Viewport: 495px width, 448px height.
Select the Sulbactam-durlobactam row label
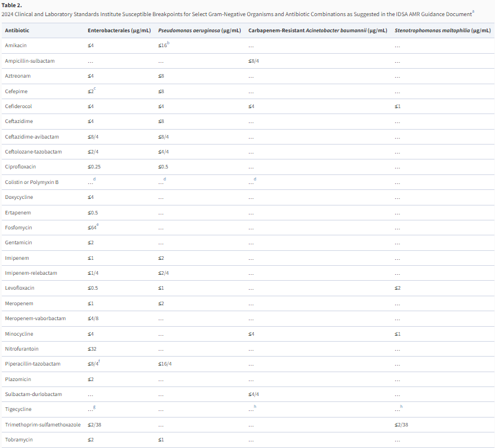click(x=33, y=394)
